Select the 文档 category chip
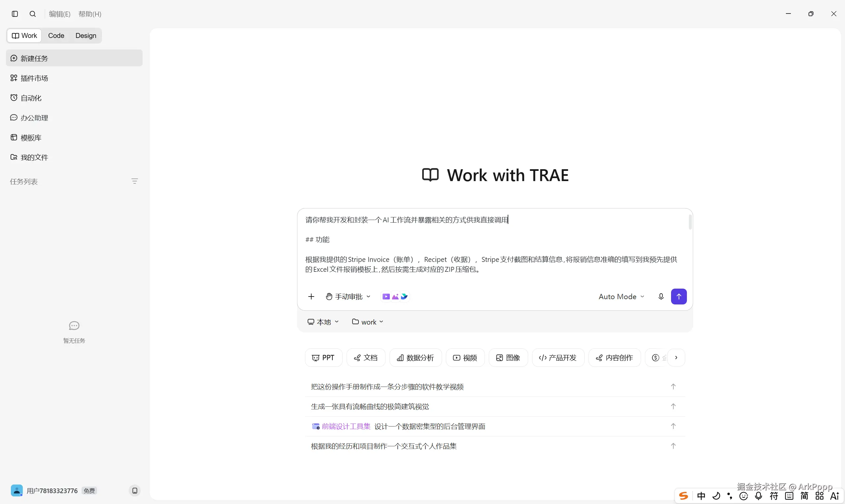The height and width of the screenshot is (504, 845). coord(366,358)
